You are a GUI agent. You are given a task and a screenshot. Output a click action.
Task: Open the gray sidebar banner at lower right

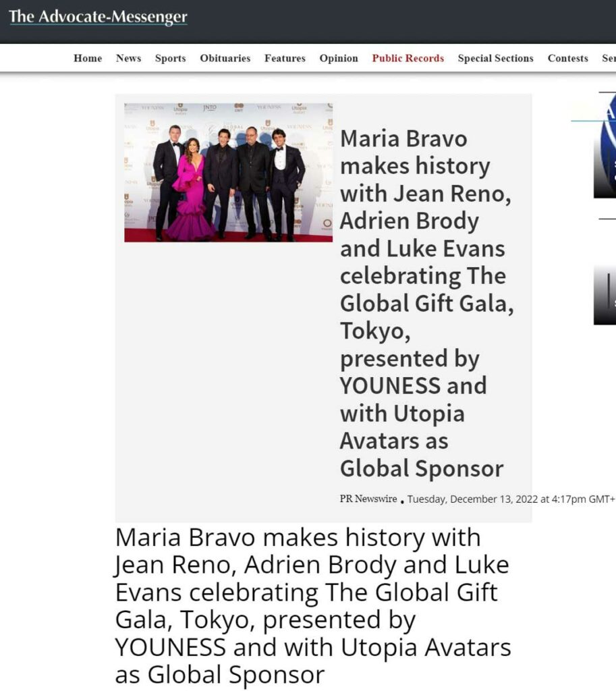pos(605,295)
